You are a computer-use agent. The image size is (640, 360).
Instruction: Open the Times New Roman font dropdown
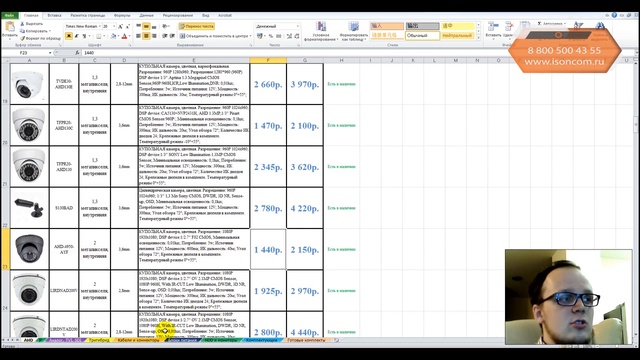point(100,26)
